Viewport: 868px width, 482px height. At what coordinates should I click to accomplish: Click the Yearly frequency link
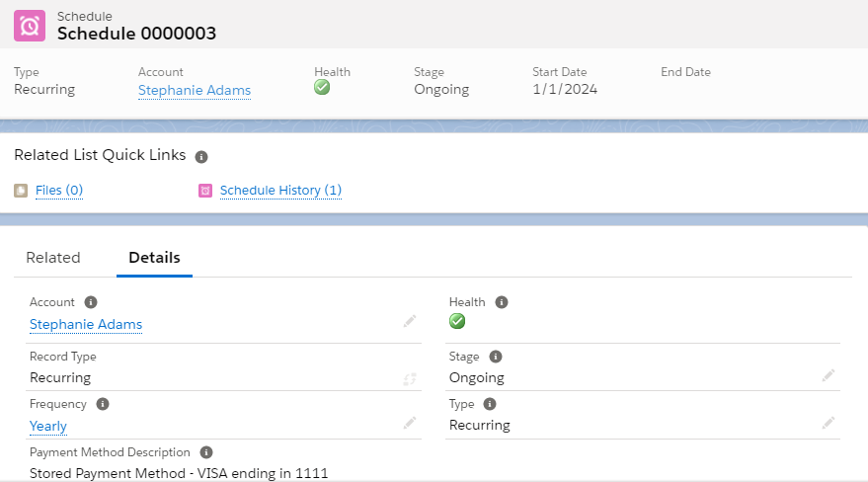[48, 427]
